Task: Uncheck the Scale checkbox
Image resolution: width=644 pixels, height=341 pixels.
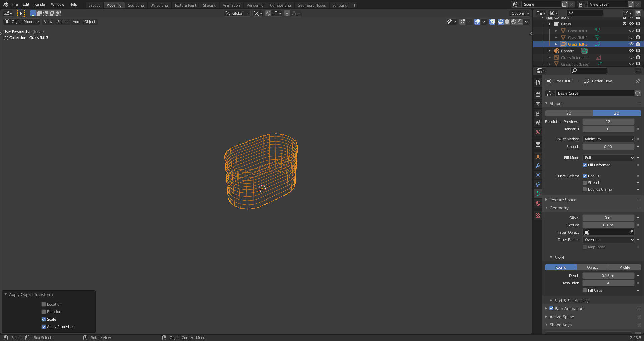Action: coord(44,319)
